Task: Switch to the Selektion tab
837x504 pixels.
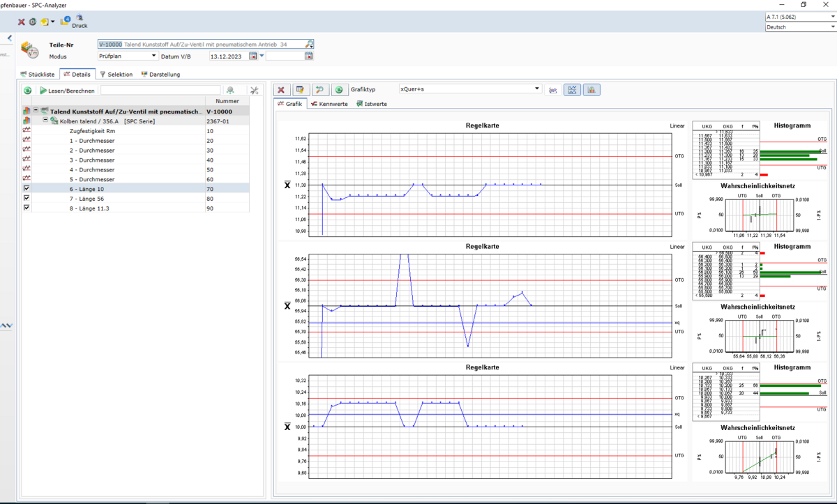Action: pos(116,74)
